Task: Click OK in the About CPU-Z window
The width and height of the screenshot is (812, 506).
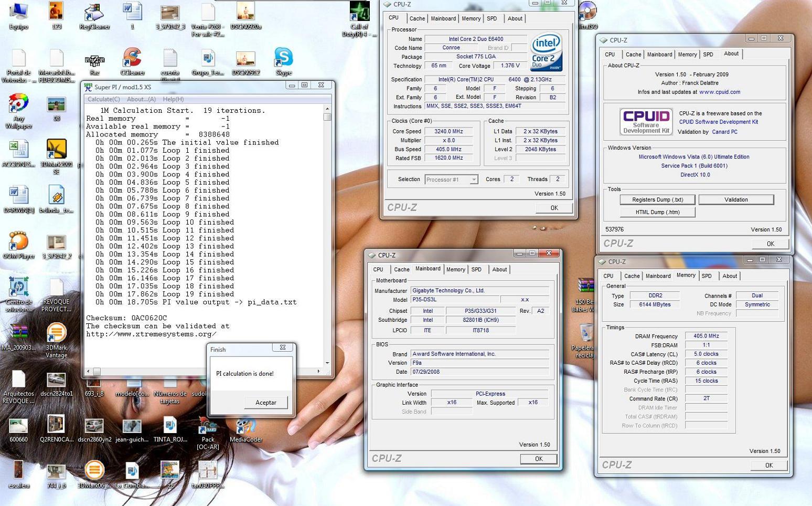Action: point(771,244)
